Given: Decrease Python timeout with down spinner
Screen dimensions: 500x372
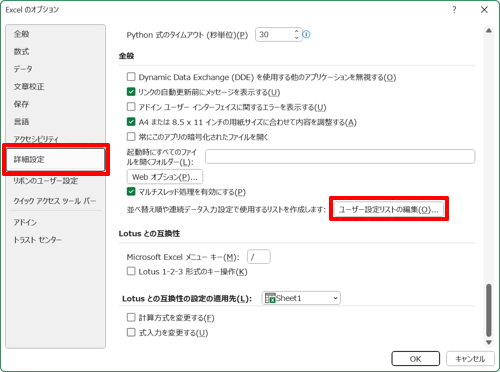Looking at the screenshot, I should tap(296, 38).
